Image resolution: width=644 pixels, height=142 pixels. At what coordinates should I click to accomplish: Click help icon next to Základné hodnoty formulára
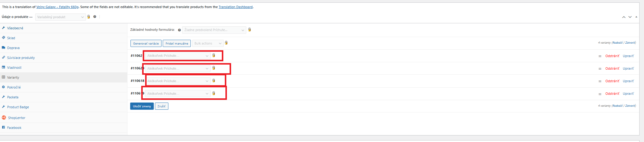[x=179, y=30]
